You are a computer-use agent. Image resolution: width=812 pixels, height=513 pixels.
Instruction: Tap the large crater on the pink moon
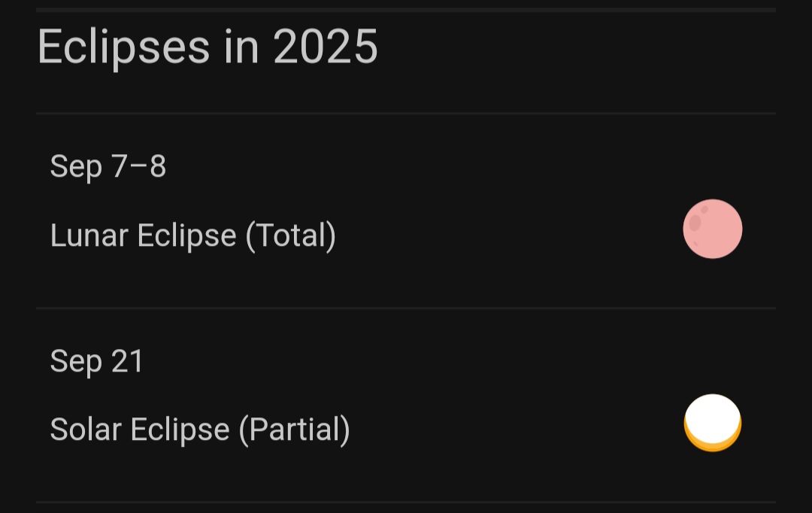click(x=695, y=223)
